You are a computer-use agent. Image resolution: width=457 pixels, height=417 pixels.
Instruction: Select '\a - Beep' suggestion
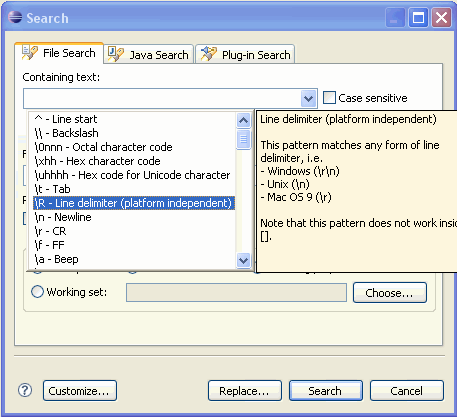(134, 259)
